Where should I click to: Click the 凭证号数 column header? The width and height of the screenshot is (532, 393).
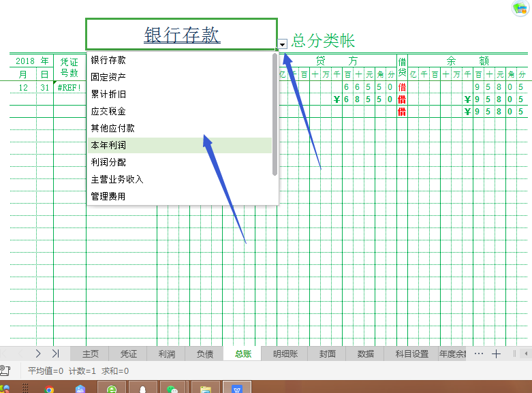click(69, 67)
